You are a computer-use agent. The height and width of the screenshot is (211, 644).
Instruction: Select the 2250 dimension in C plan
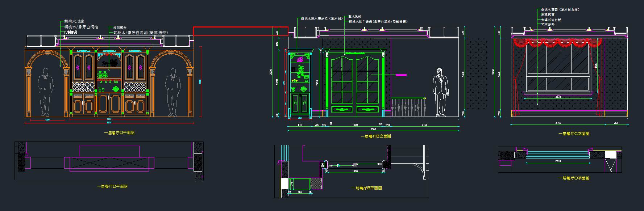(x=558, y=161)
